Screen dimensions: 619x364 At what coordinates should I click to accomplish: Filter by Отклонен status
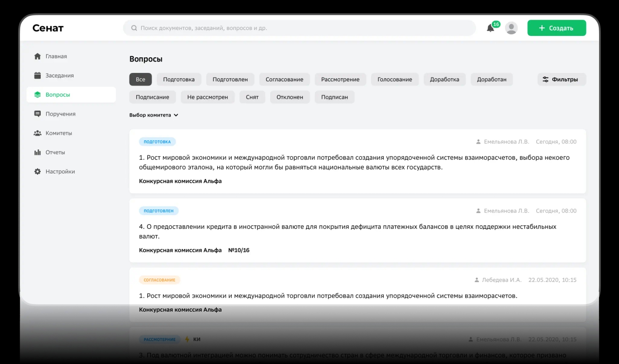[x=290, y=97]
